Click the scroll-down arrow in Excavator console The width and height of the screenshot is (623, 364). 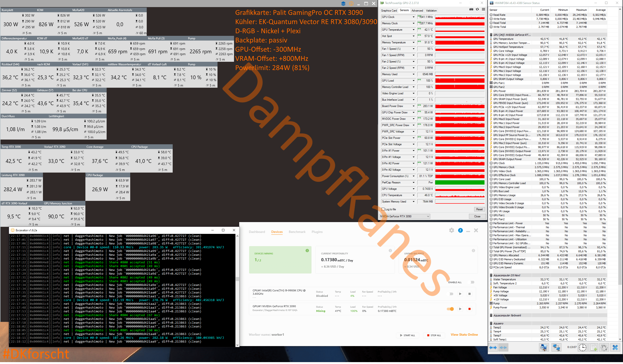point(237,345)
